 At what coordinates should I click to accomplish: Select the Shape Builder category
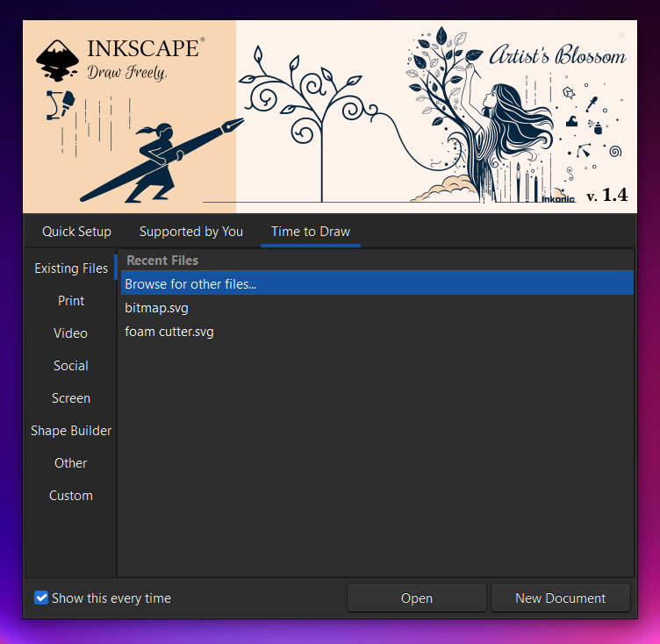pos(71,430)
